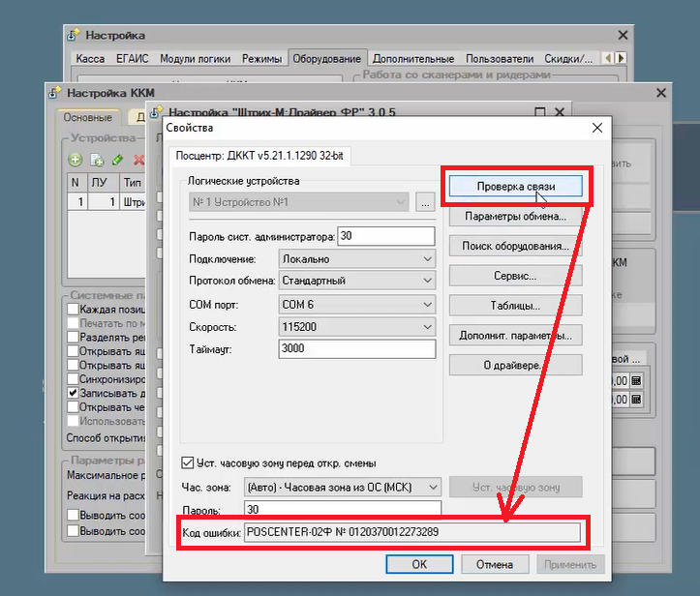The image size is (700, 596).
Task: Toggle time zone before shift opening checkbox
Action: tap(188, 462)
